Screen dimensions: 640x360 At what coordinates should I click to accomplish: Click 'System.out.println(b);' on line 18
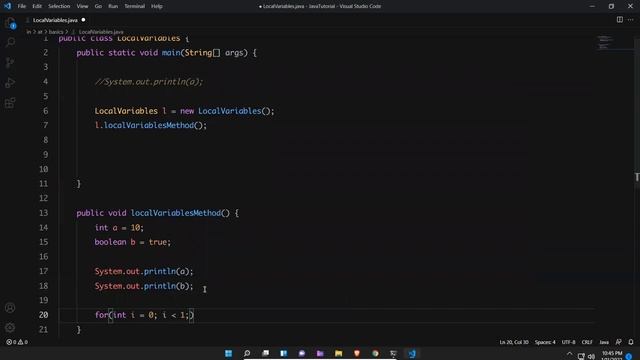[x=144, y=286]
